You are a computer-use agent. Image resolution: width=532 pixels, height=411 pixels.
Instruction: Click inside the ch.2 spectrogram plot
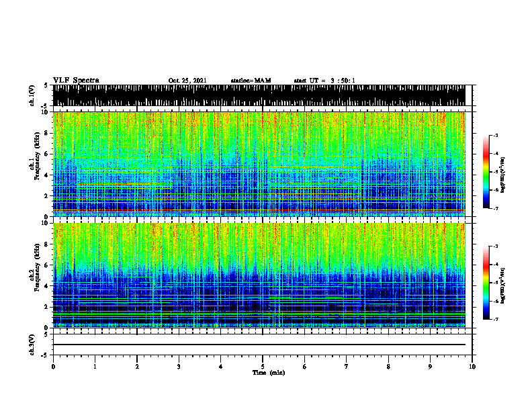(x=259, y=275)
